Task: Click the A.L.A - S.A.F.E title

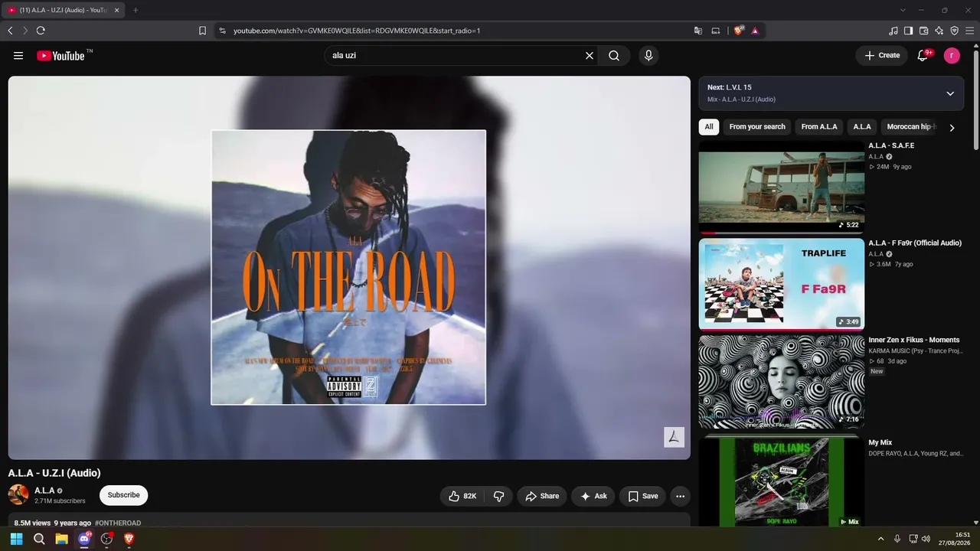Action: point(891,145)
